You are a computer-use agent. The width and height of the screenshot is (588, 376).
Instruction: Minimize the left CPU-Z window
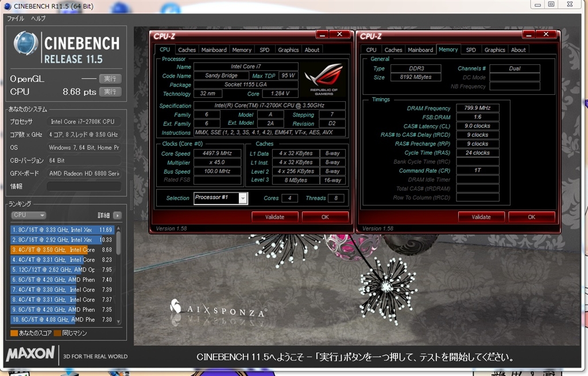(x=322, y=35)
